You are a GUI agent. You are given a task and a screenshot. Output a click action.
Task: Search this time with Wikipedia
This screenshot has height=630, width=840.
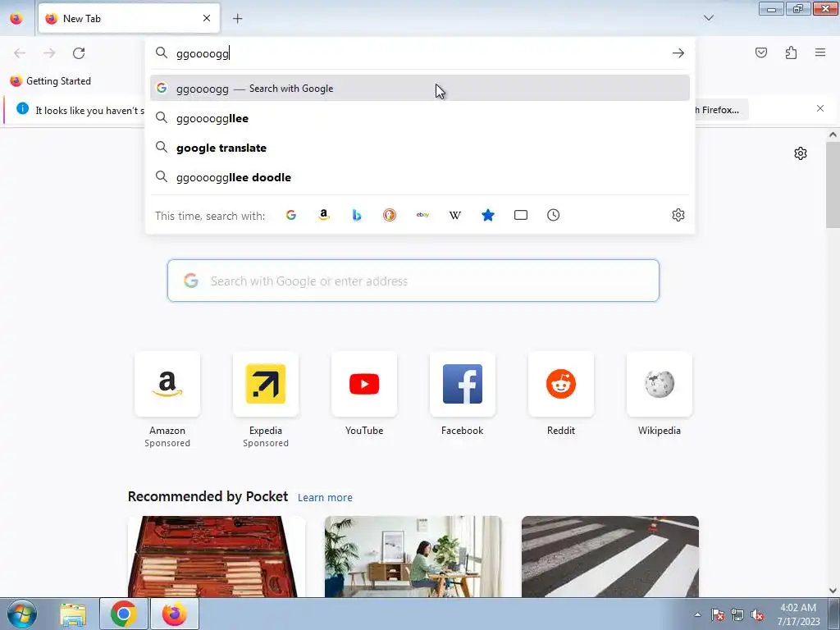point(454,216)
